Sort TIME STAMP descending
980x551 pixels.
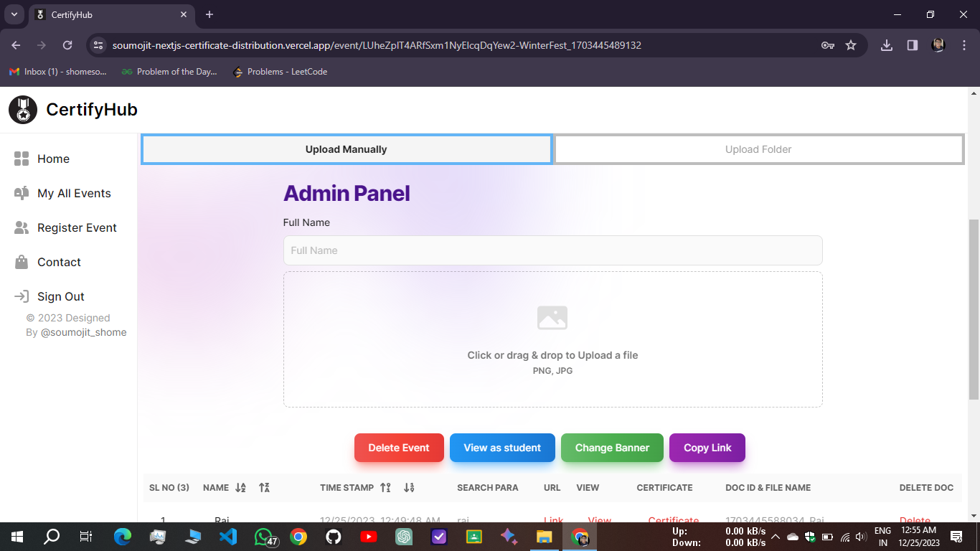click(409, 487)
